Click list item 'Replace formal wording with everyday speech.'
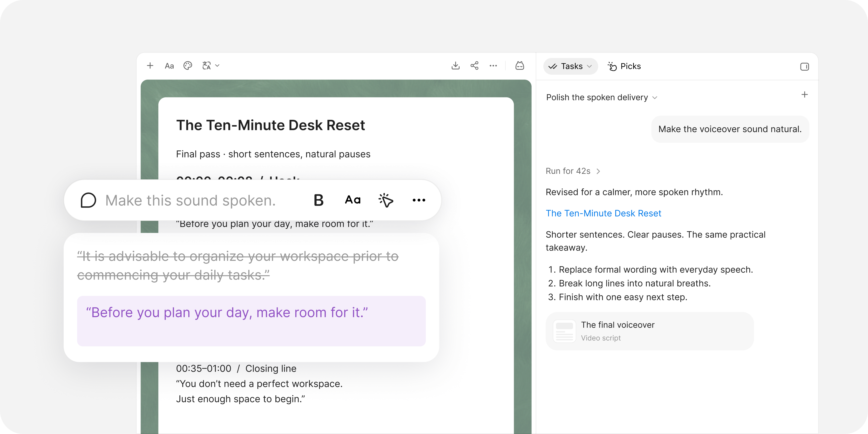This screenshot has height=434, width=868. [x=656, y=270]
